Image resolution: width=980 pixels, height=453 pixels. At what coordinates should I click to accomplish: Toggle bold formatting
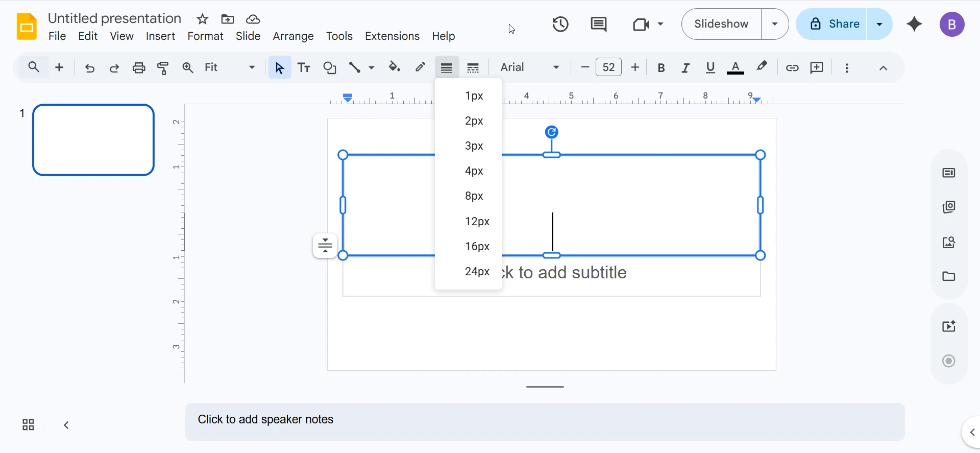tap(661, 67)
